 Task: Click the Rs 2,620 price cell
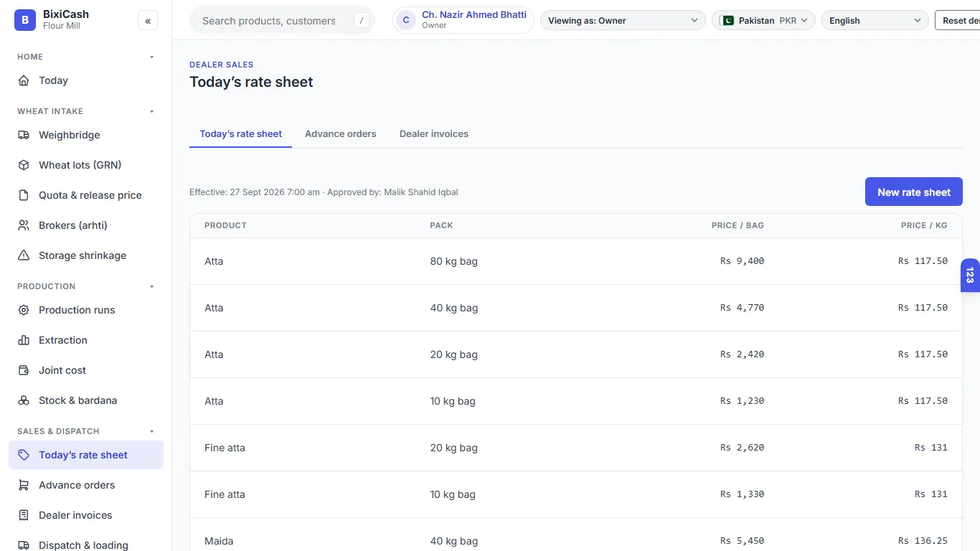[x=742, y=448]
